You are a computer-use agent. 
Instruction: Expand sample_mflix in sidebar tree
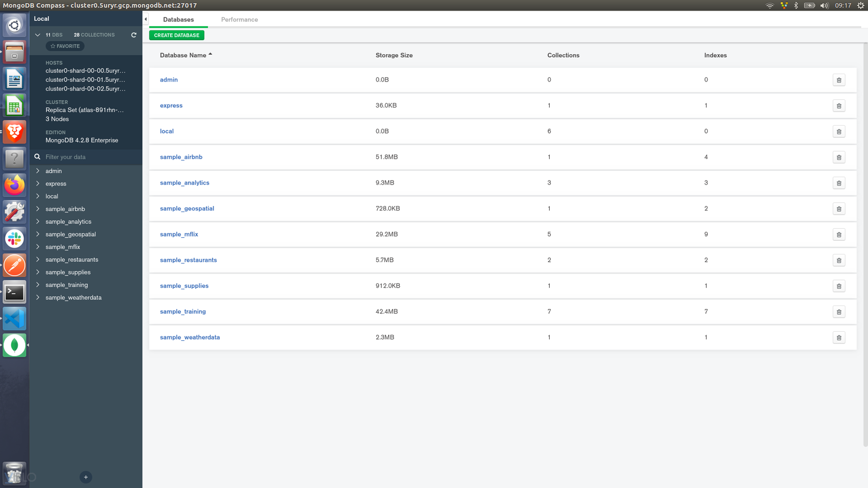38,247
